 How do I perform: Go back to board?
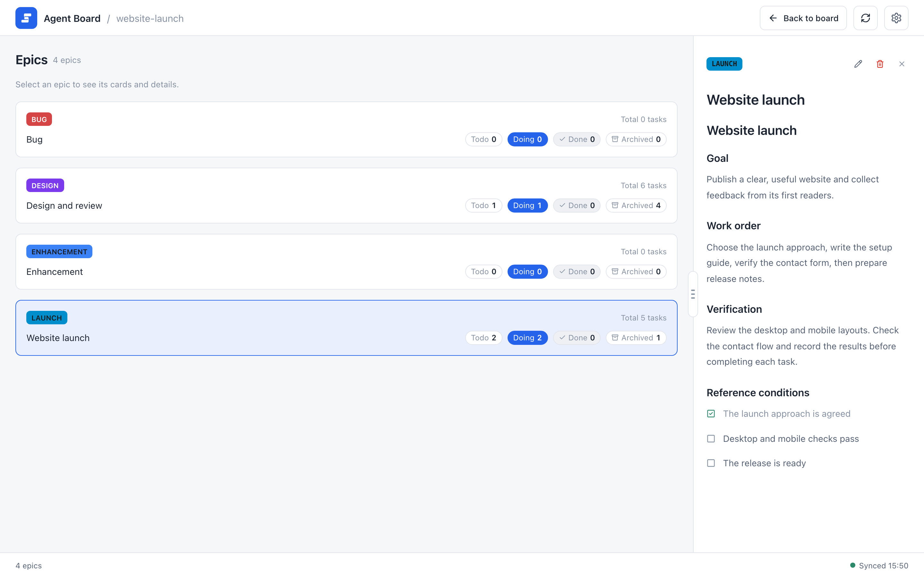coord(803,18)
